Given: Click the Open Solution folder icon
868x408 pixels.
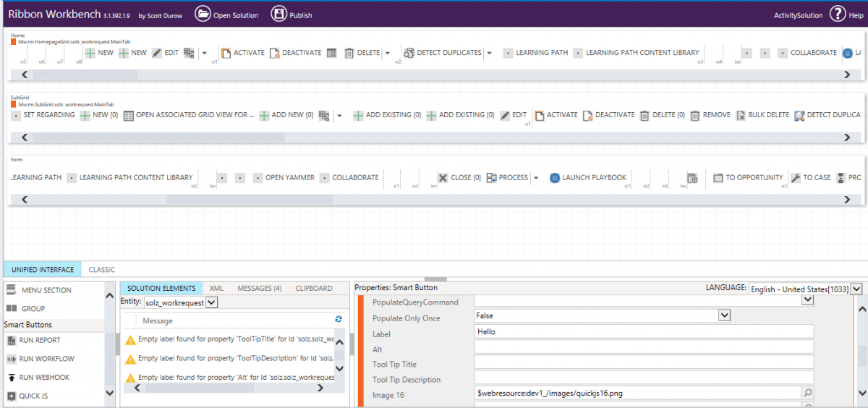Looking at the screenshot, I should [x=203, y=14].
